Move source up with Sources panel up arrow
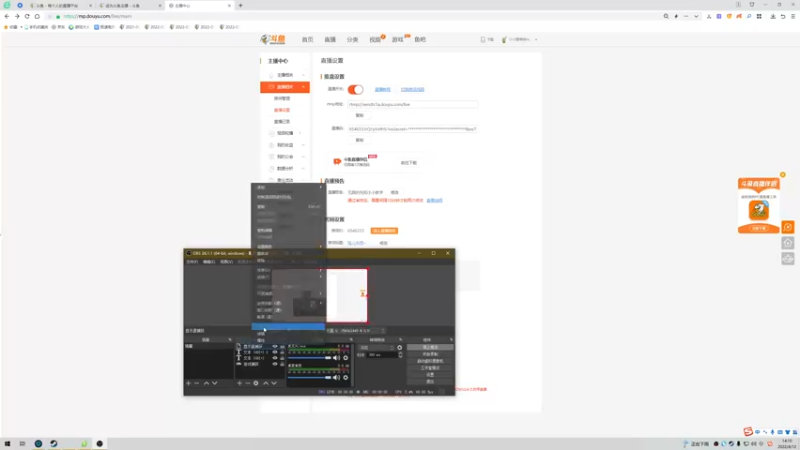Viewport: 800px width, 450px height. [265, 383]
